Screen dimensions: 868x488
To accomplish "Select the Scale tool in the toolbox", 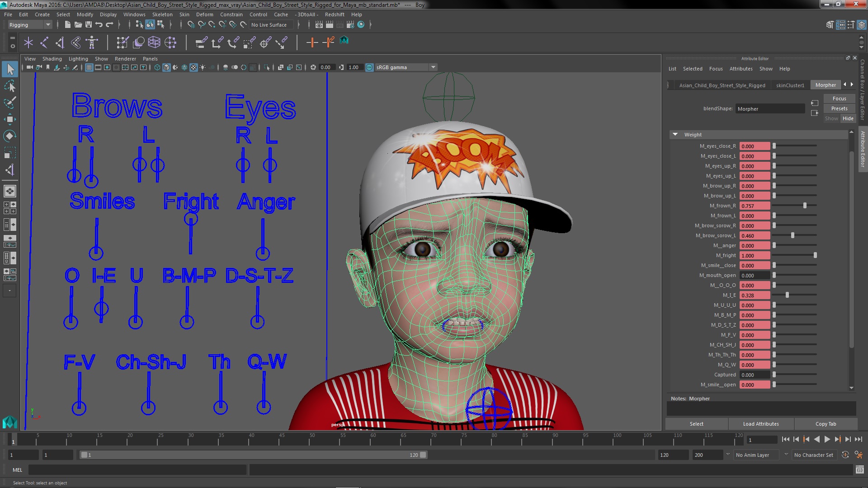I will (10, 153).
